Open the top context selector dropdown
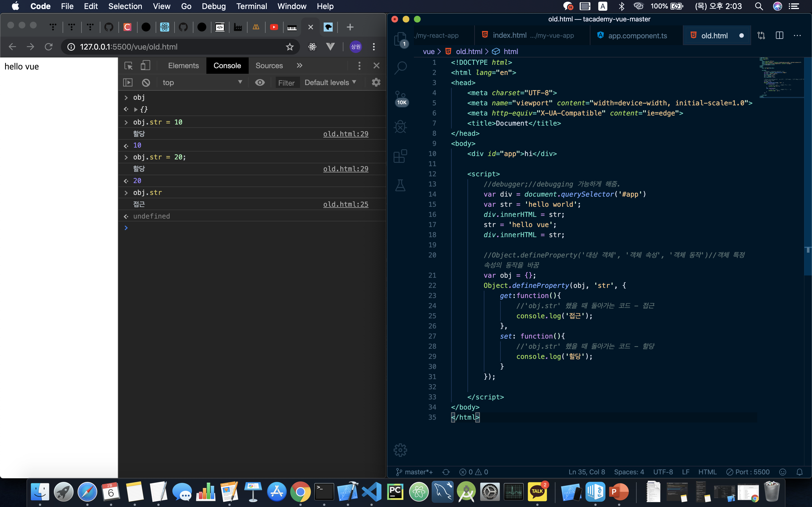The width and height of the screenshot is (812, 507). click(x=202, y=83)
